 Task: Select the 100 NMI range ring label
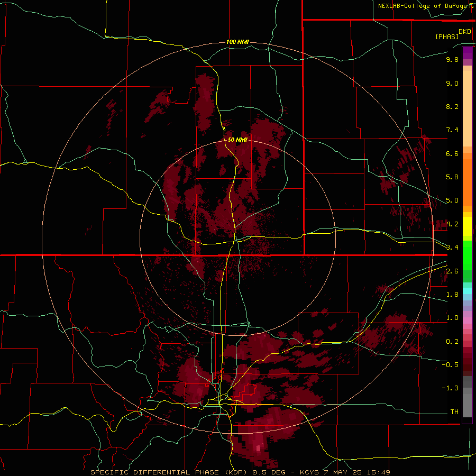coord(237,42)
